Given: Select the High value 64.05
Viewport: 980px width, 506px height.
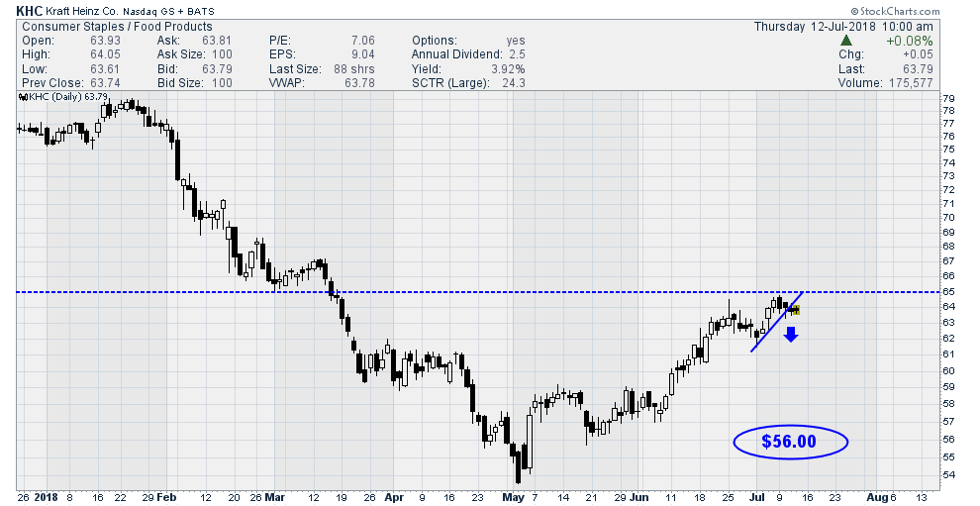Looking at the screenshot, I should 105,54.
